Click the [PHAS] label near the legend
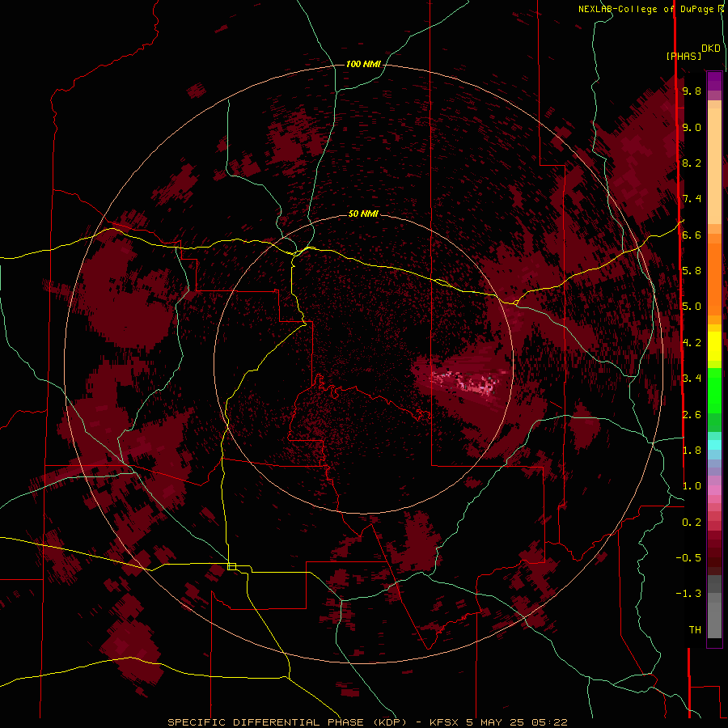728x728 pixels. pos(684,56)
